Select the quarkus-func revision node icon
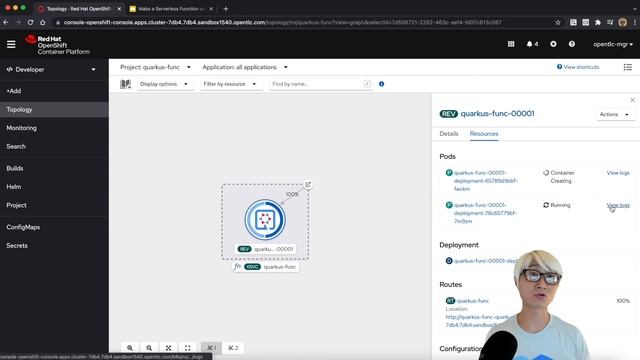 (265, 220)
